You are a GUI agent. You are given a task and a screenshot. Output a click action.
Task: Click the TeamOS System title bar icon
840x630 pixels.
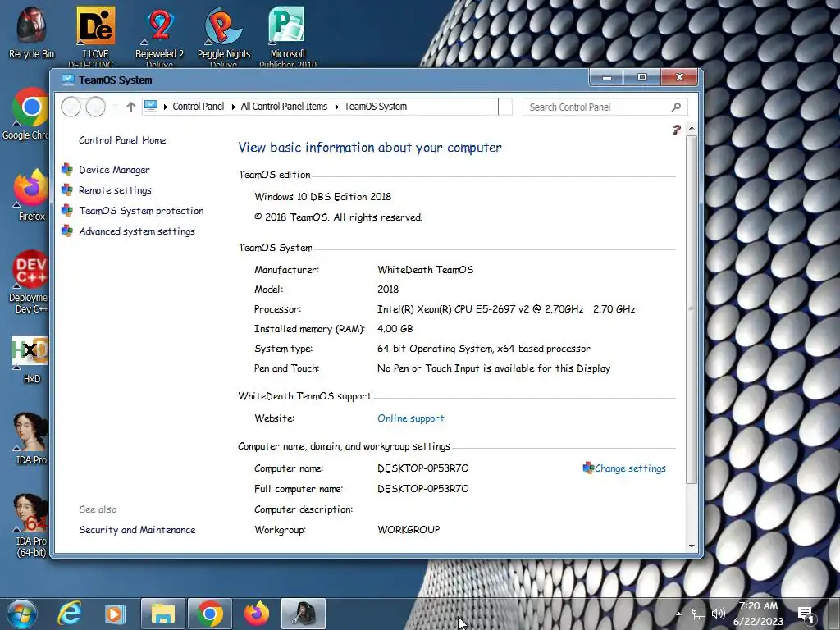click(x=67, y=80)
